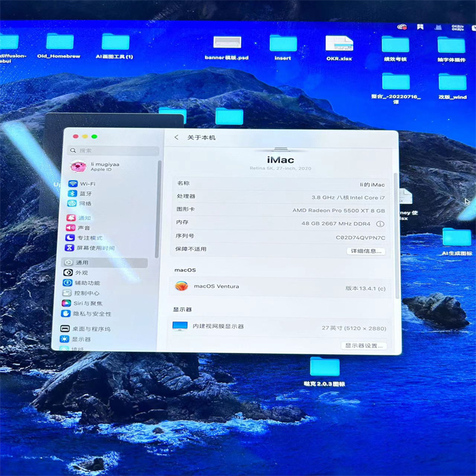The image size is (476, 476).
Task: Select the 声音 sound speaker icon
Action: 70,228
